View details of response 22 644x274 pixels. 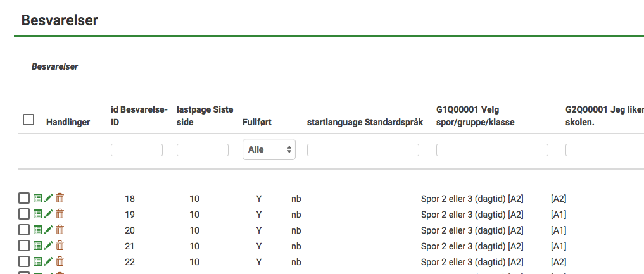pos(37,261)
